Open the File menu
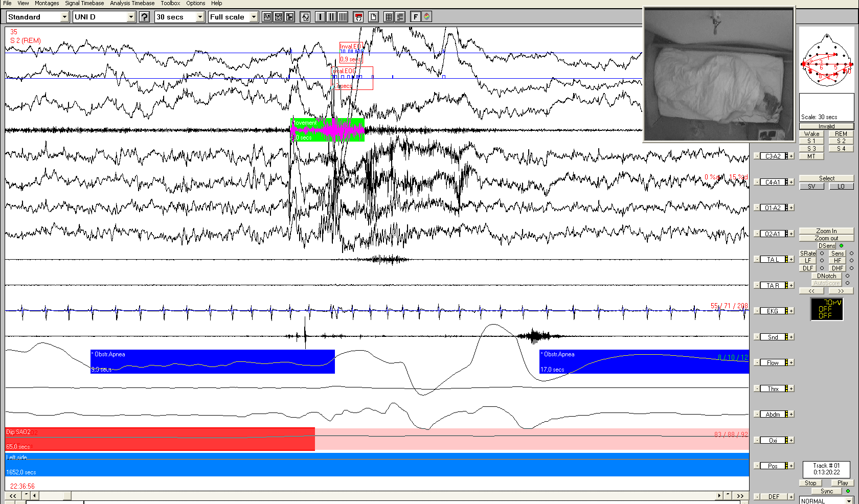The width and height of the screenshot is (859, 504). tap(7, 3)
